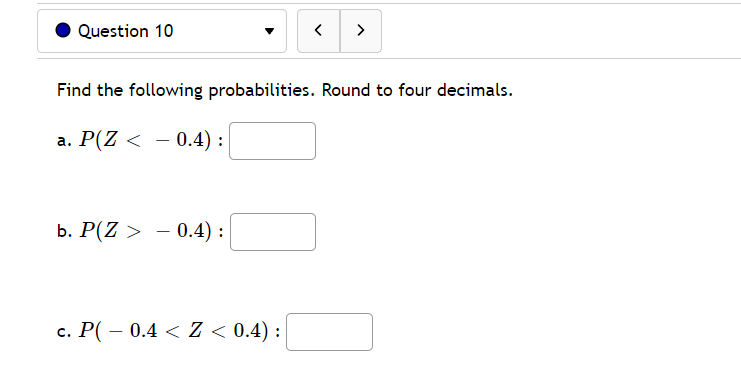Select the P(−0.4 < Z < 0.4) expression
This screenshot has height=371, width=741.
click(173, 330)
